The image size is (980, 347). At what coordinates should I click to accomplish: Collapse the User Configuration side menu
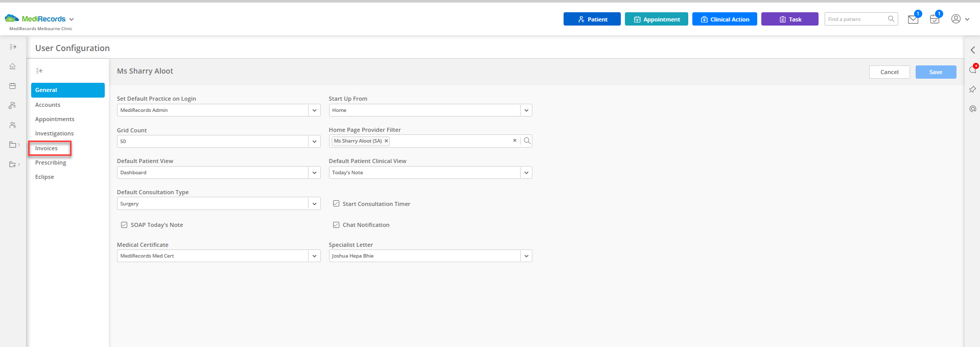pyautogui.click(x=39, y=71)
